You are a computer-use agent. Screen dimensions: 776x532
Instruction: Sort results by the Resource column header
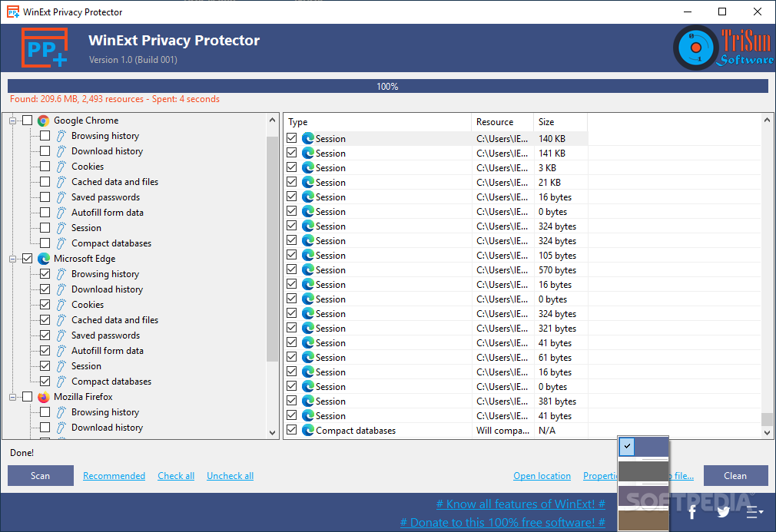pyautogui.click(x=502, y=122)
